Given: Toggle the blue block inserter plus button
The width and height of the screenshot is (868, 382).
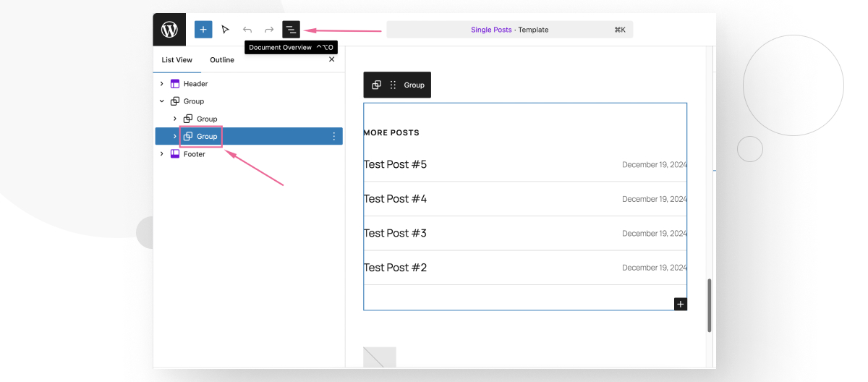Looking at the screenshot, I should [203, 30].
